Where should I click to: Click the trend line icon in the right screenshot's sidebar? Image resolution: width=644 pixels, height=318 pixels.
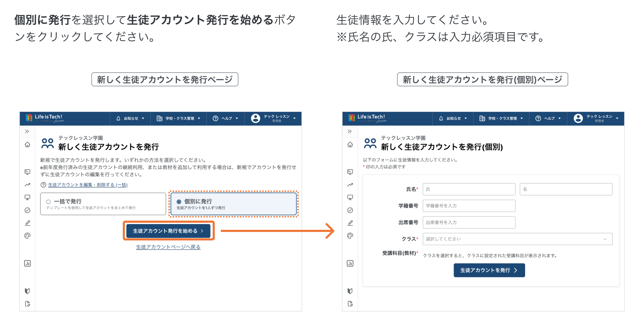350,185
